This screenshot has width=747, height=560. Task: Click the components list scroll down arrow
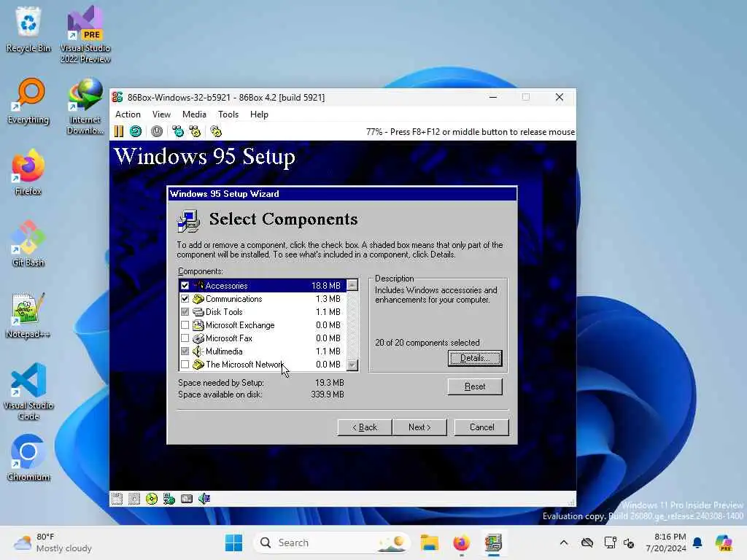[x=352, y=365]
